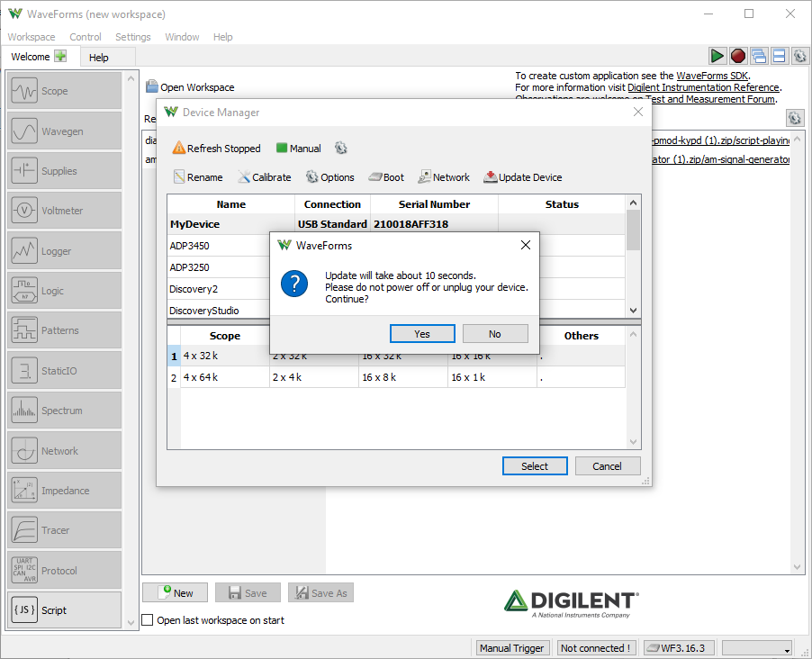Click Rename in Device Manager
The height and width of the screenshot is (659, 812).
pyautogui.click(x=198, y=177)
